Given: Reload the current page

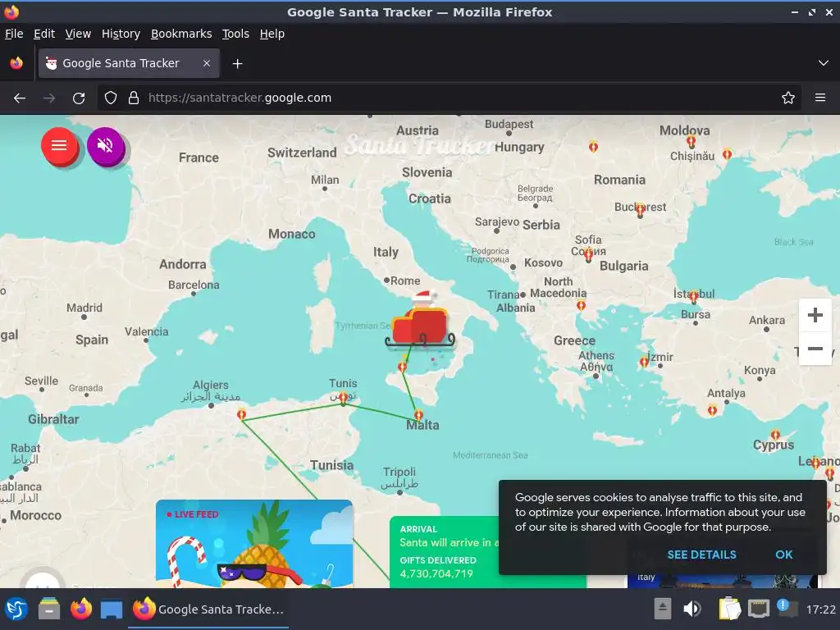Looking at the screenshot, I should tap(79, 98).
